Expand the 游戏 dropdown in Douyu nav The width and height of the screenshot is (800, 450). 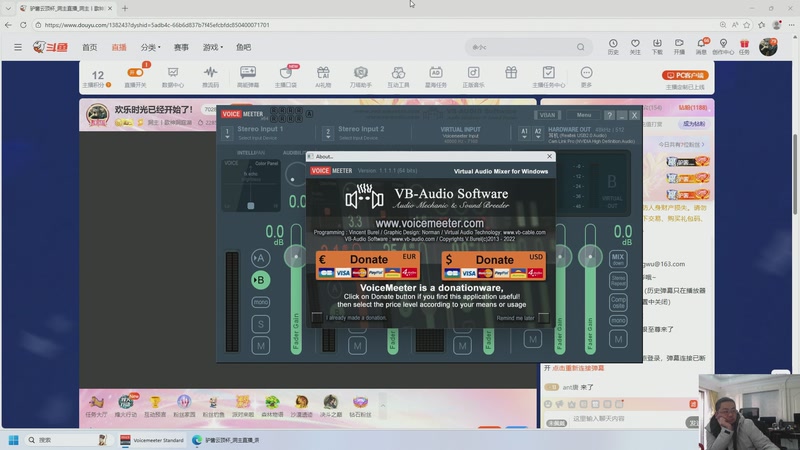tap(213, 47)
